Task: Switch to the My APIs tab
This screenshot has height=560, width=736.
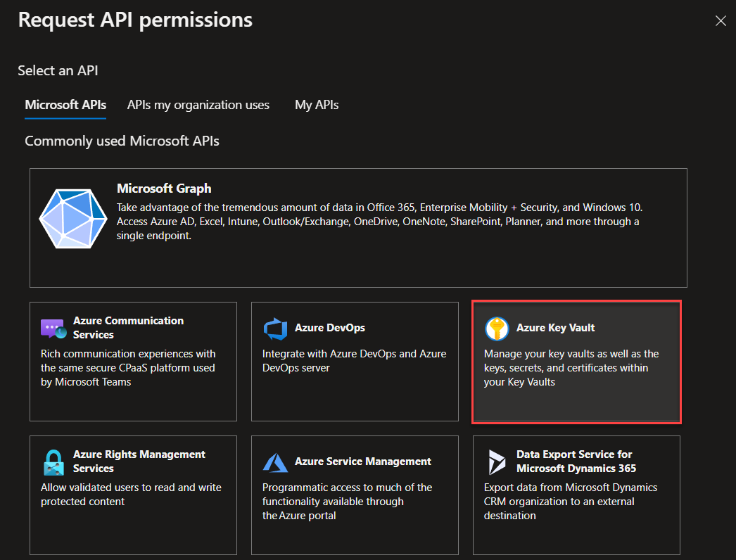Action: click(x=316, y=105)
